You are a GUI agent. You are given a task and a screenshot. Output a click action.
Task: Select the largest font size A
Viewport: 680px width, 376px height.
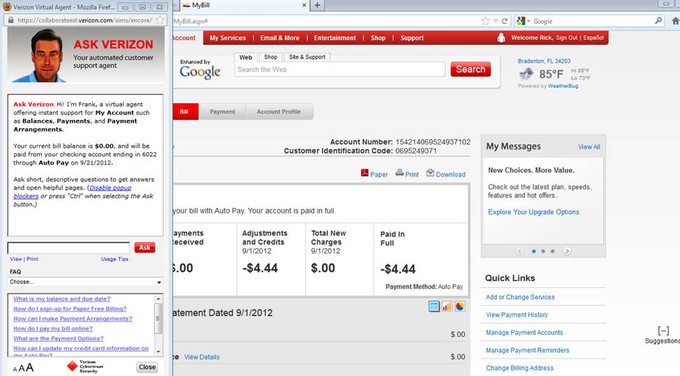tap(29, 367)
